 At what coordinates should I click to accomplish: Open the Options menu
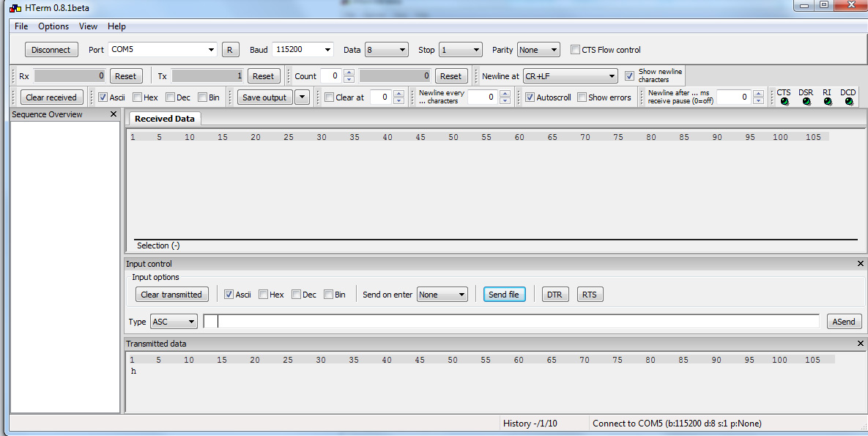[53, 26]
